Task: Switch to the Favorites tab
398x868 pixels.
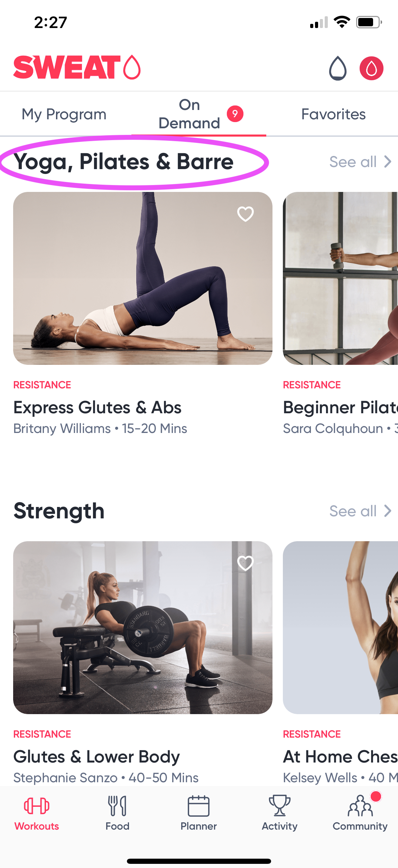Action: [333, 114]
